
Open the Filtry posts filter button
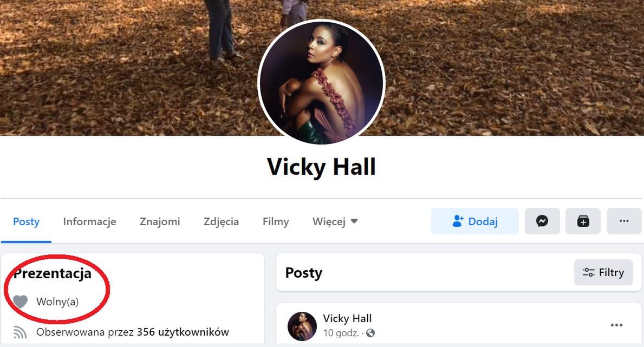[x=603, y=272]
